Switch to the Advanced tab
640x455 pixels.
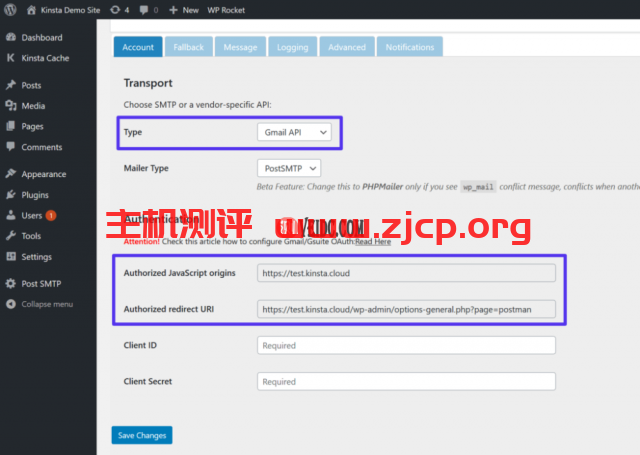coord(347,47)
